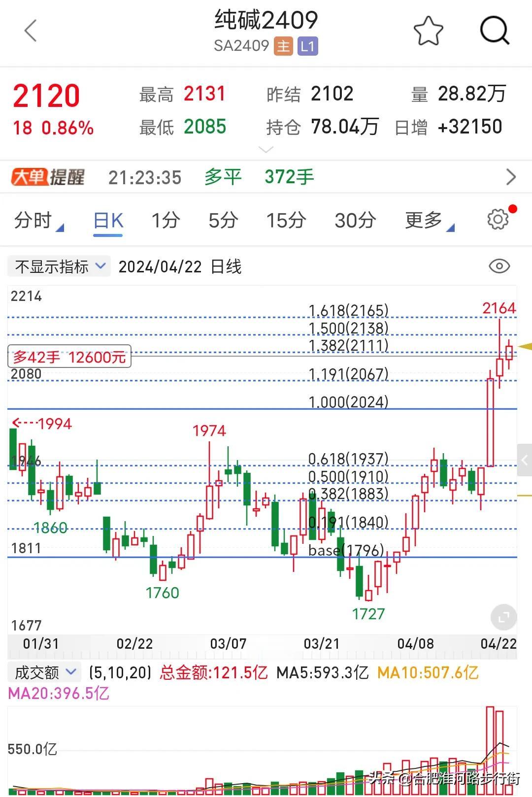Tap the 02/22 date axis label
This screenshot has height=797, width=532.
tap(134, 644)
